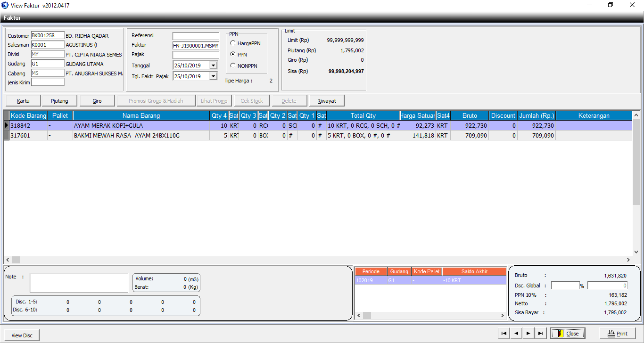Image resolution: width=644 pixels, height=343 pixels.
Task: Select the HargaPPN radio option
Action: pos(233,43)
